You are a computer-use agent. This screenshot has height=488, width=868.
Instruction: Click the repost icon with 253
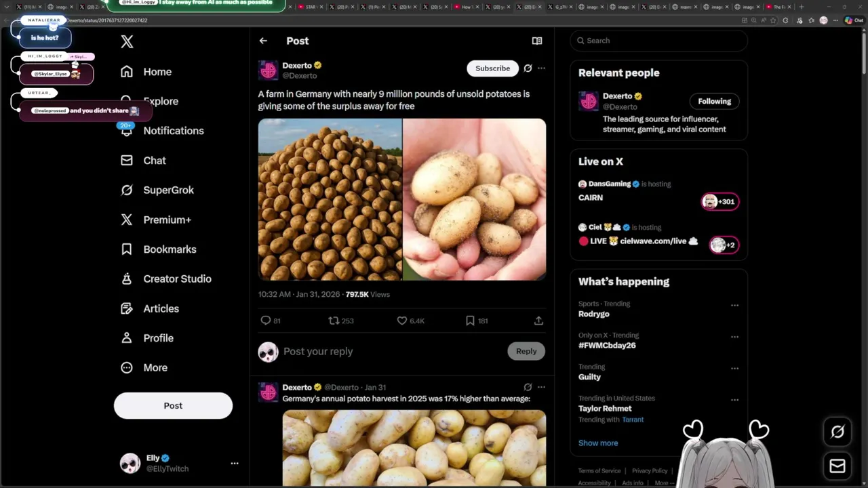334,321
